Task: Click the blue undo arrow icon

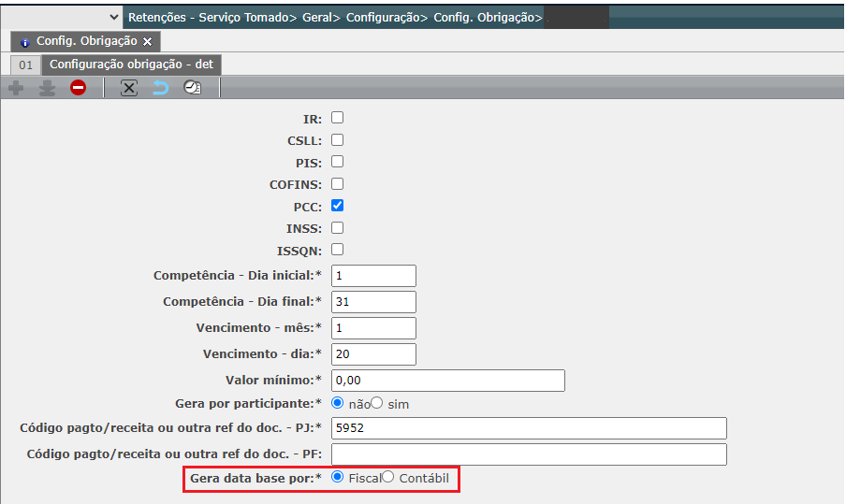Action: [160, 88]
